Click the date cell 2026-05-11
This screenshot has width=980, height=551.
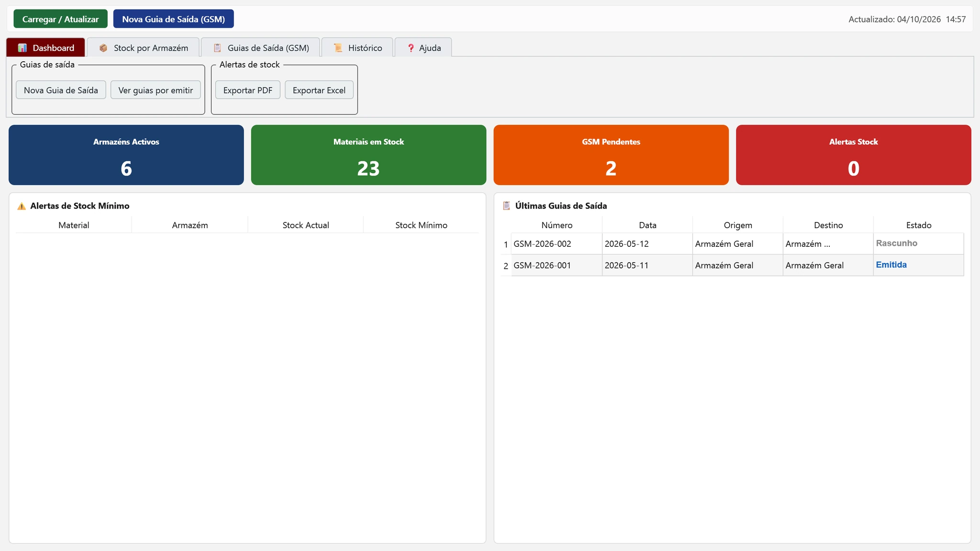647,265
